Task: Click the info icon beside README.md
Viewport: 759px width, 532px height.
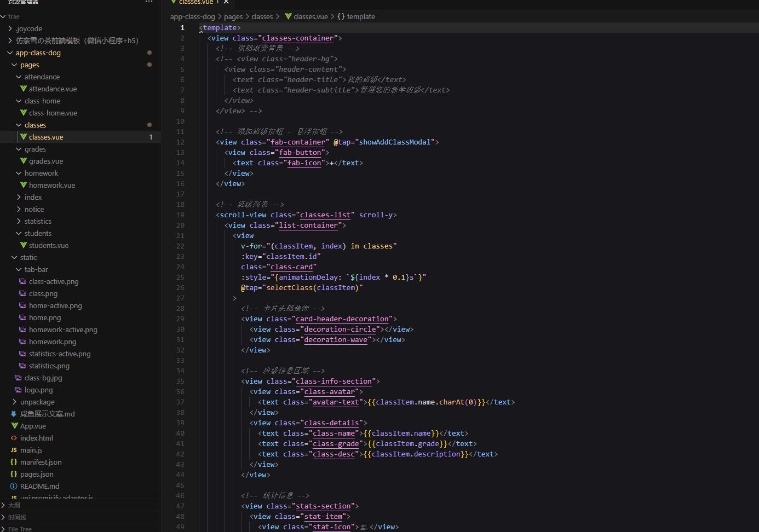Action: [x=14, y=486]
